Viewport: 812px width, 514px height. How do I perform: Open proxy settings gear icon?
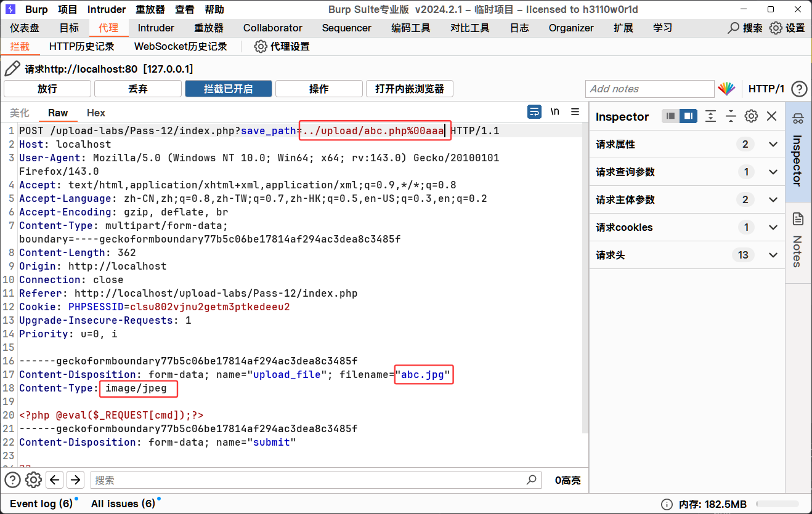click(261, 47)
